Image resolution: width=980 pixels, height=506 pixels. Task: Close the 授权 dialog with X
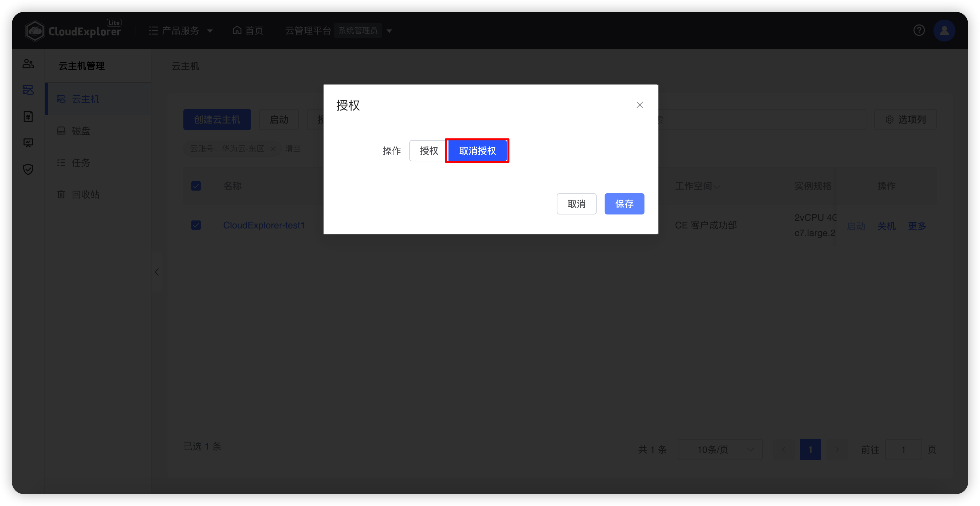[x=639, y=105]
